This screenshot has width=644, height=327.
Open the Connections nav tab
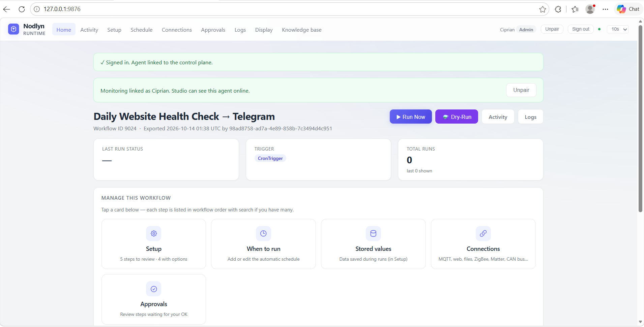tap(177, 30)
